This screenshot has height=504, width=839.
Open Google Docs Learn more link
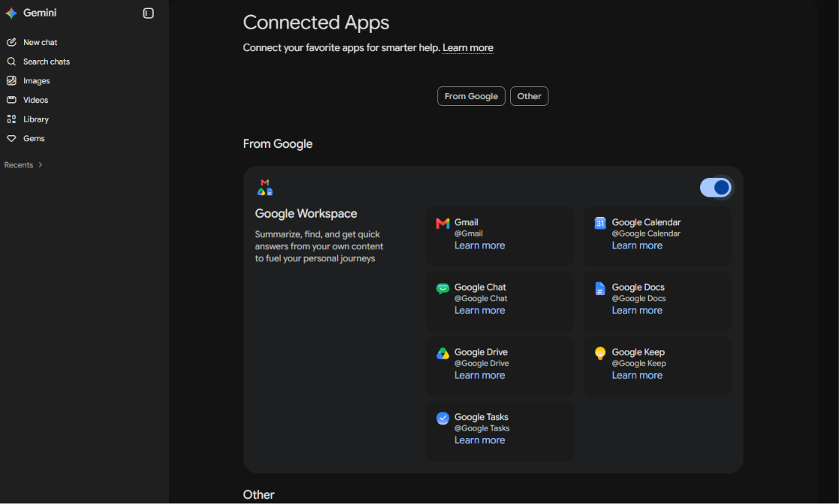point(637,310)
